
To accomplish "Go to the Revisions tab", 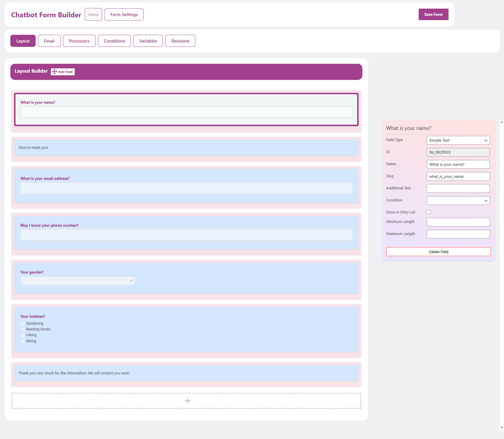I will 180,41.
